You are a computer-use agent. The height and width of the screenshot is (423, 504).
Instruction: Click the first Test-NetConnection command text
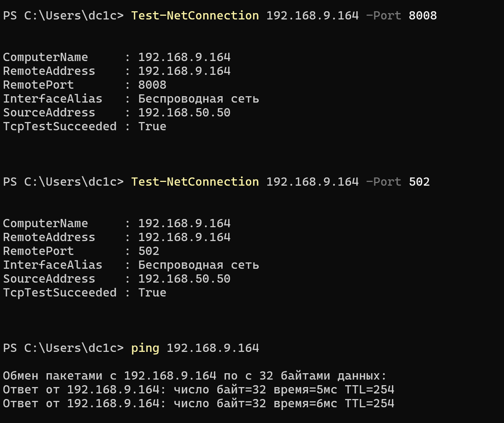pyautogui.click(x=195, y=16)
